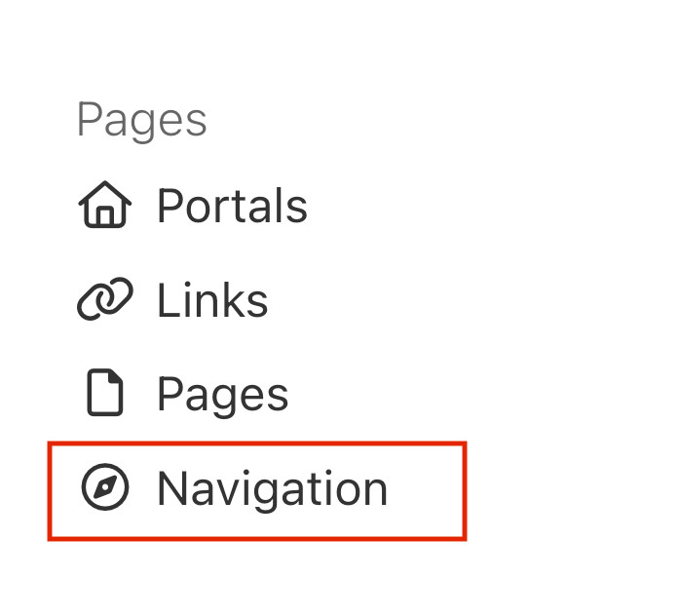Click the chain link icon
This screenshot has width=680, height=616.
tap(103, 301)
